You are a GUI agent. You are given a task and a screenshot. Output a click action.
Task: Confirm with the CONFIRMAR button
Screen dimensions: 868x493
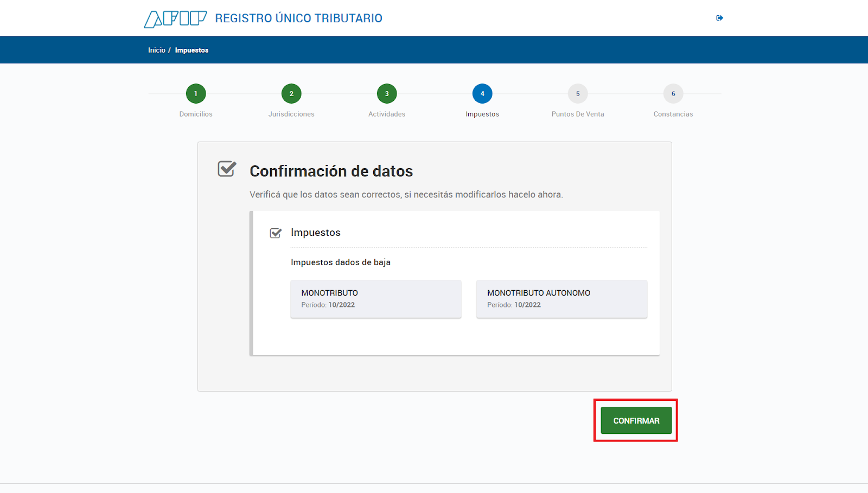click(636, 420)
